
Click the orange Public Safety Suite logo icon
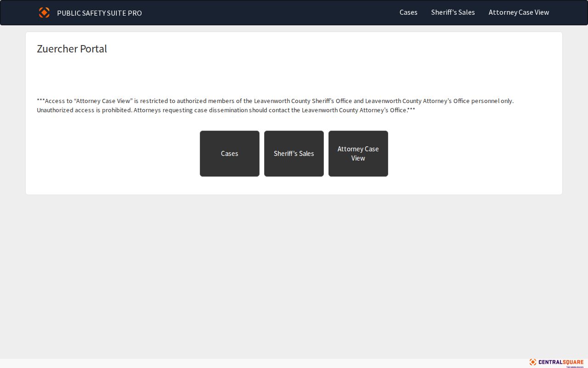[x=44, y=12]
